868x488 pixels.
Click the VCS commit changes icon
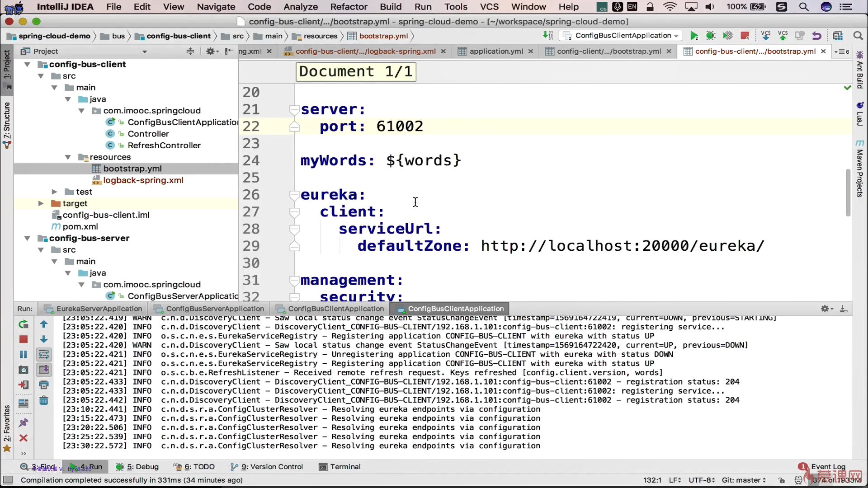click(x=783, y=36)
